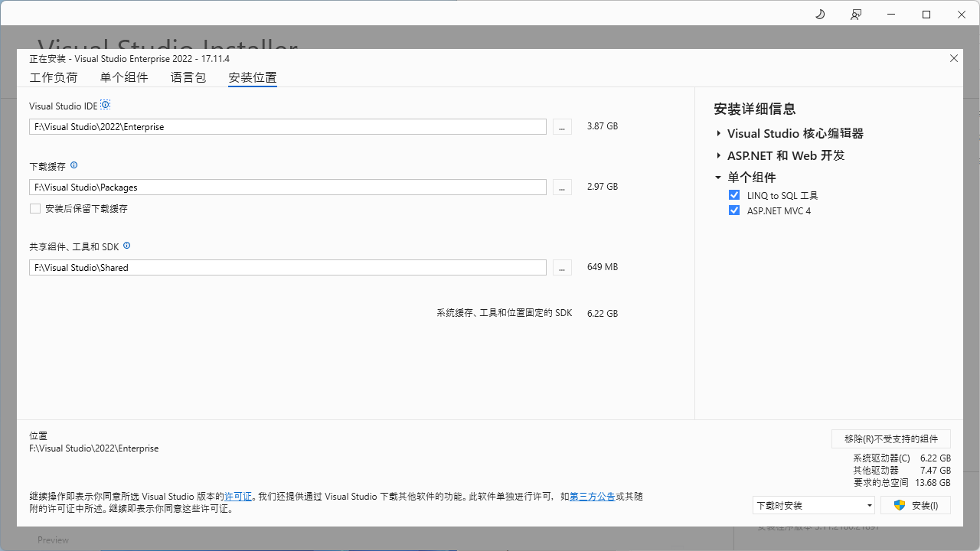Browse for download cache Packages path

click(562, 187)
